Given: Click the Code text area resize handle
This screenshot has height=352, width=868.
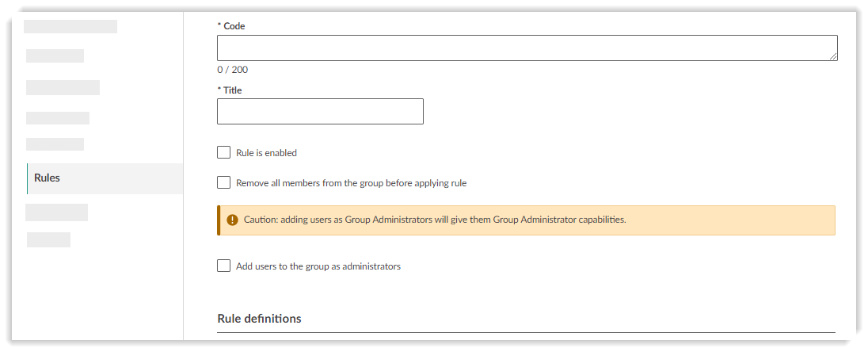Looking at the screenshot, I should (x=833, y=57).
